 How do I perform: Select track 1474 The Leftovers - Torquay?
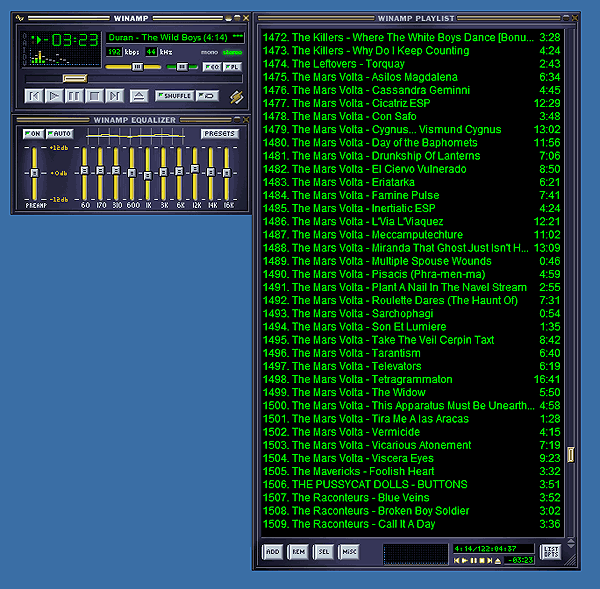[412, 64]
